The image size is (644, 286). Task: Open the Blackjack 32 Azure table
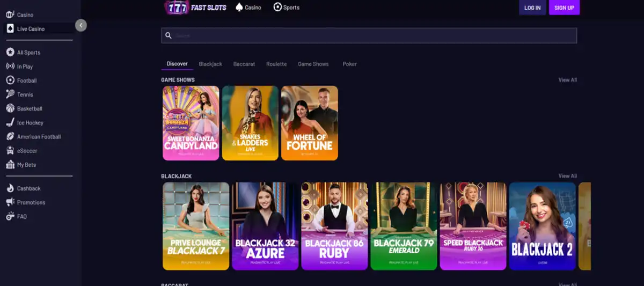(265, 226)
